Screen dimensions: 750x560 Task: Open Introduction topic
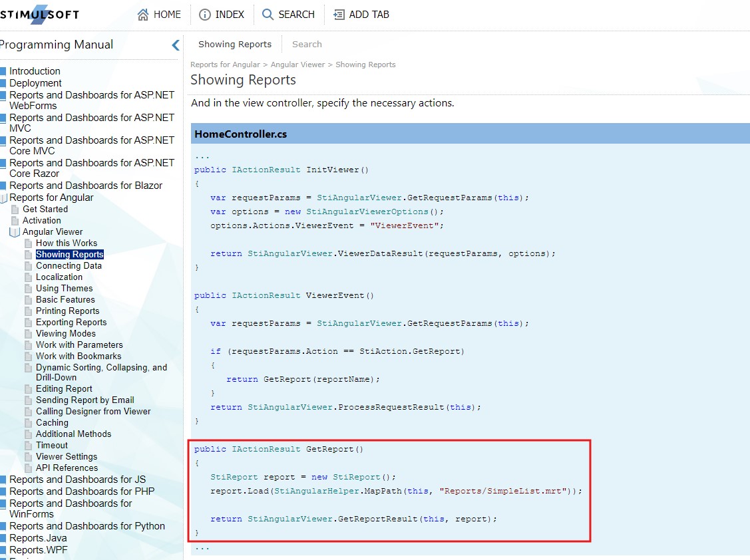pos(35,70)
